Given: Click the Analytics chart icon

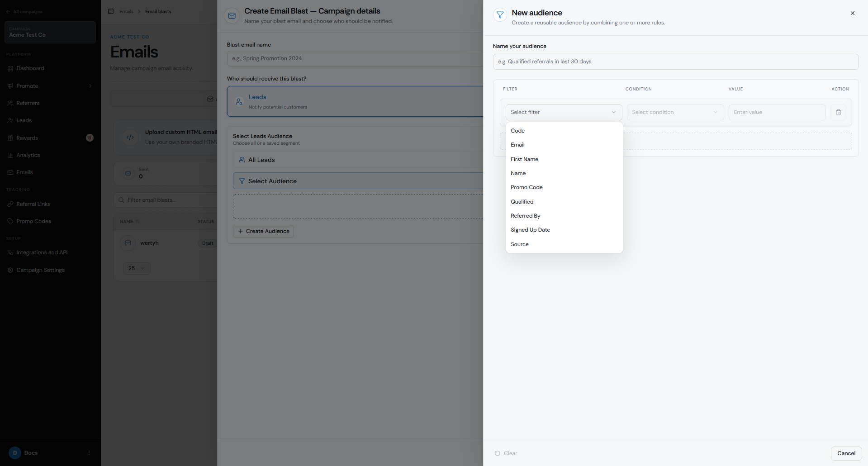Looking at the screenshot, I should [10, 155].
